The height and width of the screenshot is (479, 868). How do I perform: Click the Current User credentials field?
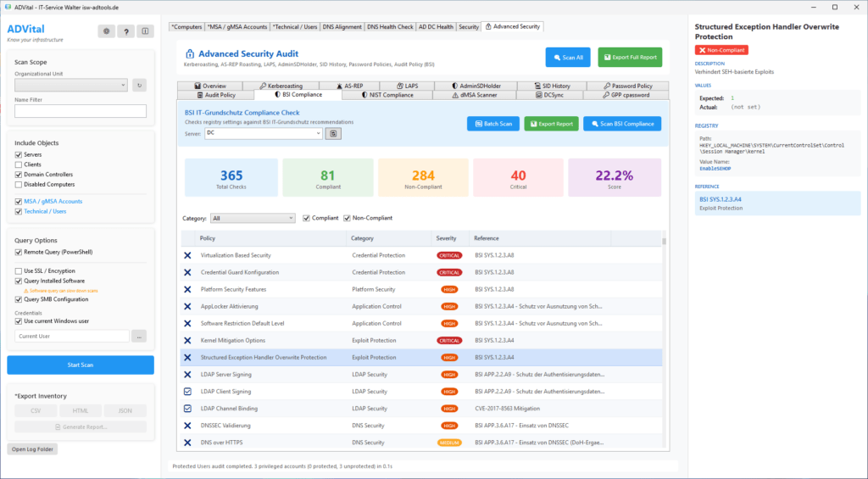pos(72,336)
